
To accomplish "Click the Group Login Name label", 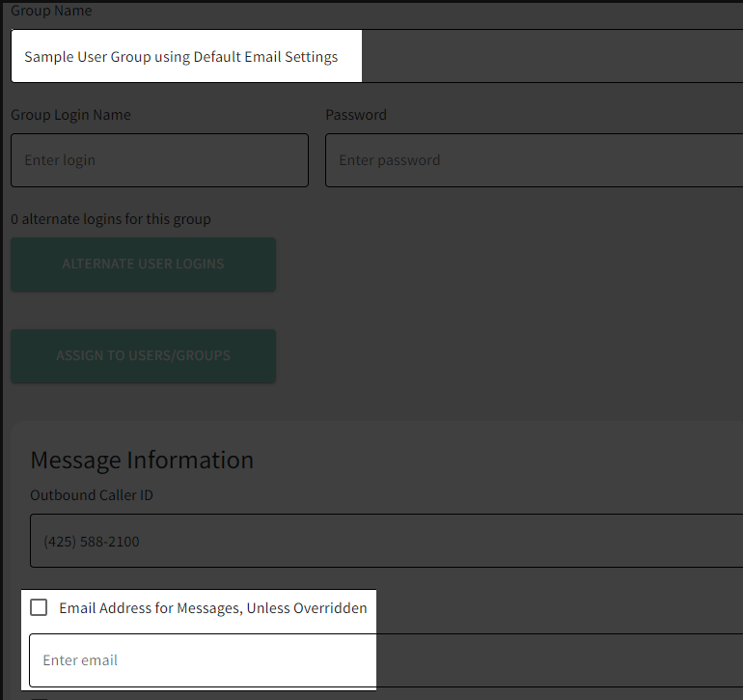I will pyautogui.click(x=70, y=115).
